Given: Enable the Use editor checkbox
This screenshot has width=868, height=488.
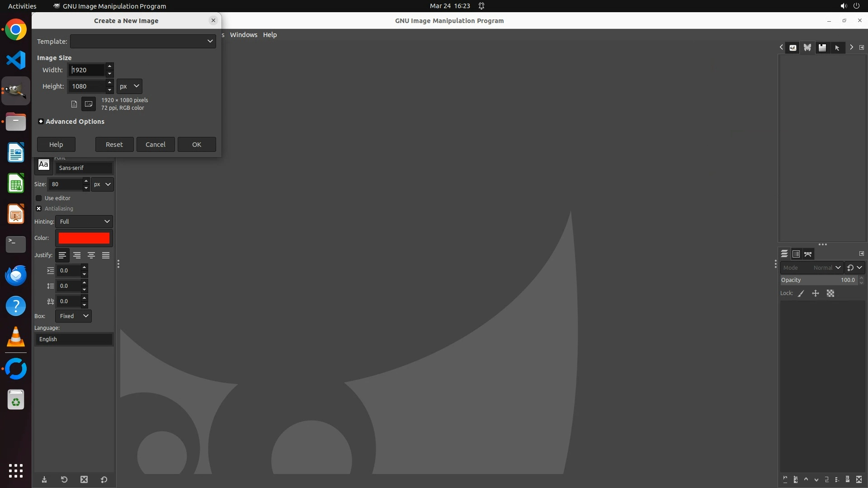Looking at the screenshot, I should pos(39,198).
